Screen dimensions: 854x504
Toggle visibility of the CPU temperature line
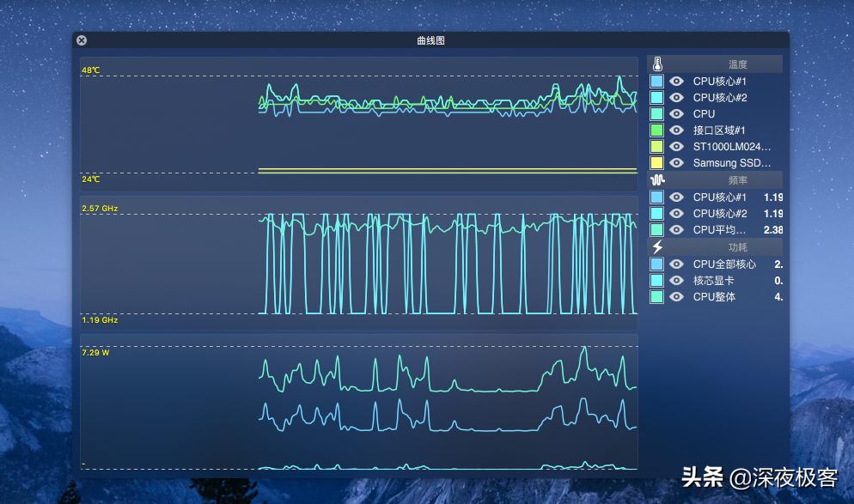(x=678, y=113)
